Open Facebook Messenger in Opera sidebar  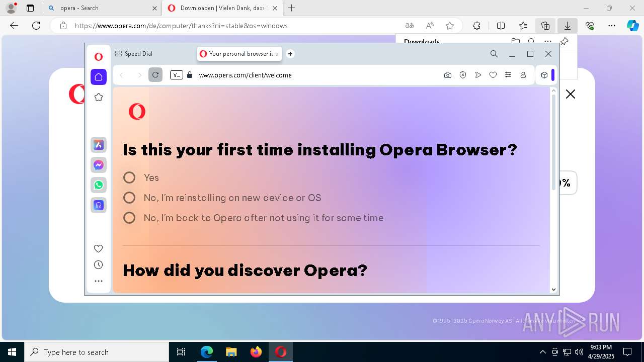point(99,165)
